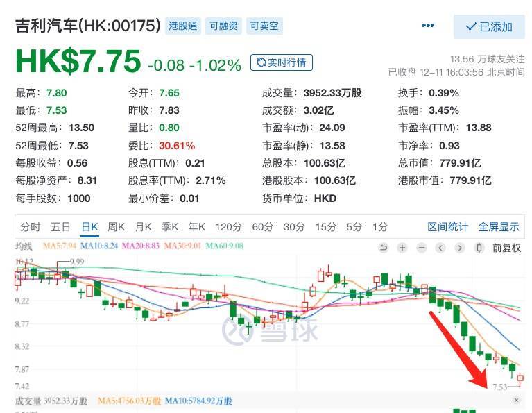The image size is (532, 413).
Task: Select the 季K chart tab
Action: pyautogui.click(x=170, y=227)
